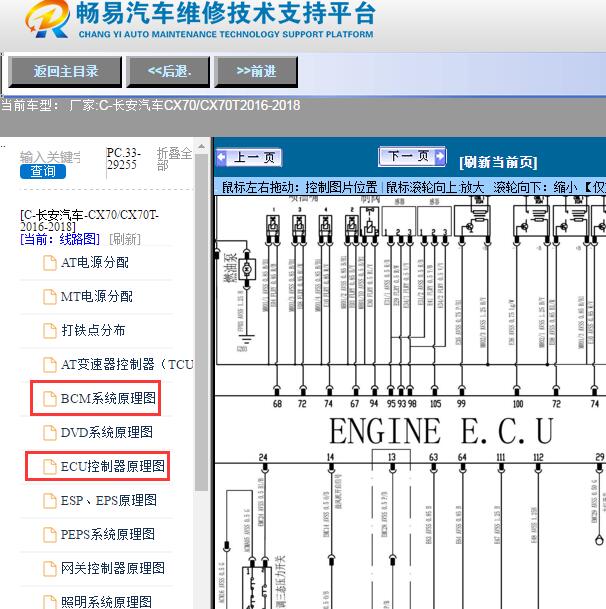Go back with <<后退 button
606x609 pixels.
tap(168, 71)
